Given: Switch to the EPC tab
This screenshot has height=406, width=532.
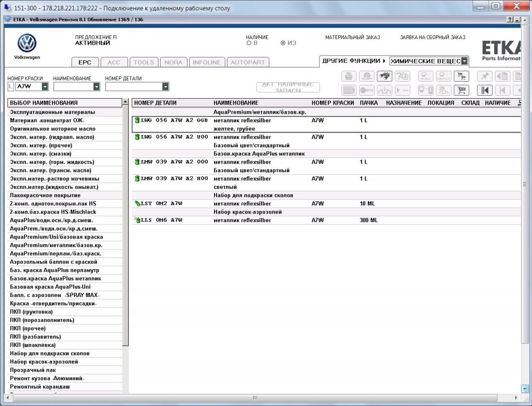Looking at the screenshot, I should [x=85, y=62].
